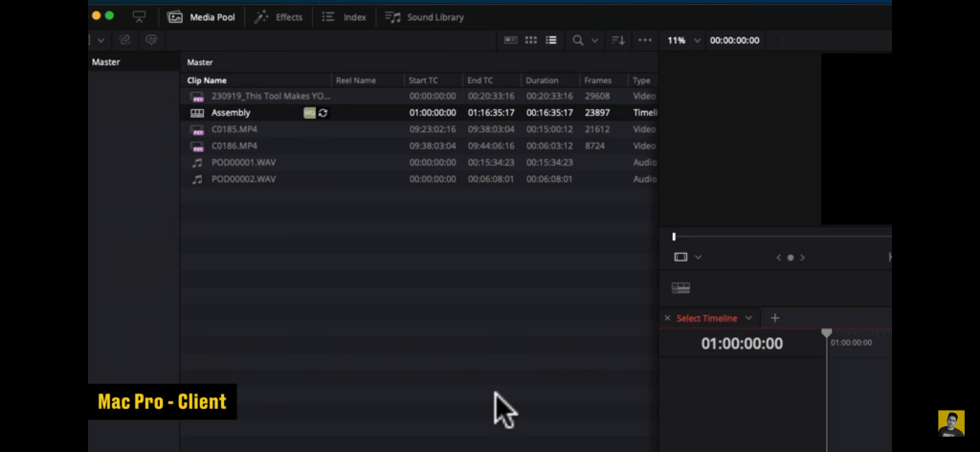Click the icon right of the link icon
The image size is (980, 452).
pyautogui.click(x=151, y=40)
